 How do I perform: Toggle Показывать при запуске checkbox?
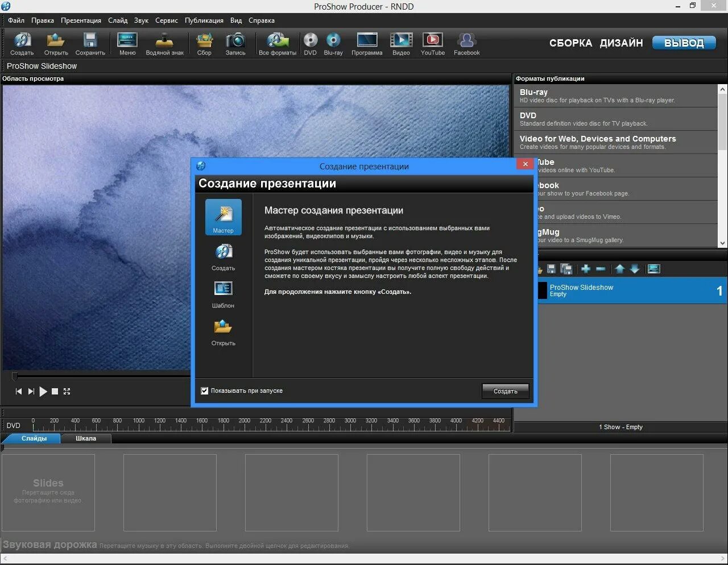pos(205,390)
